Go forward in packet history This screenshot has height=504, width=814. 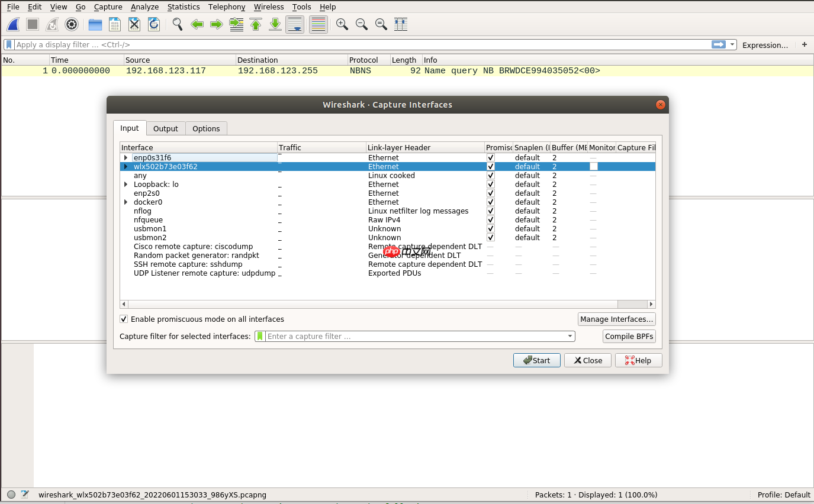tap(217, 24)
